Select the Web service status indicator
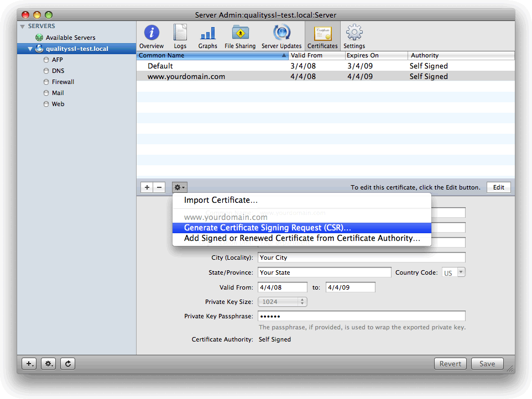Viewport: 532px width, 399px height. click(x=46, y=104)
